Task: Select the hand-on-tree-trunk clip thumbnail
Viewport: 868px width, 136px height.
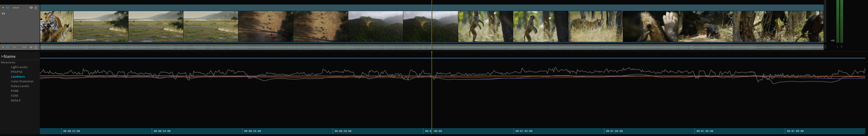Action: [x=650, y=26]
